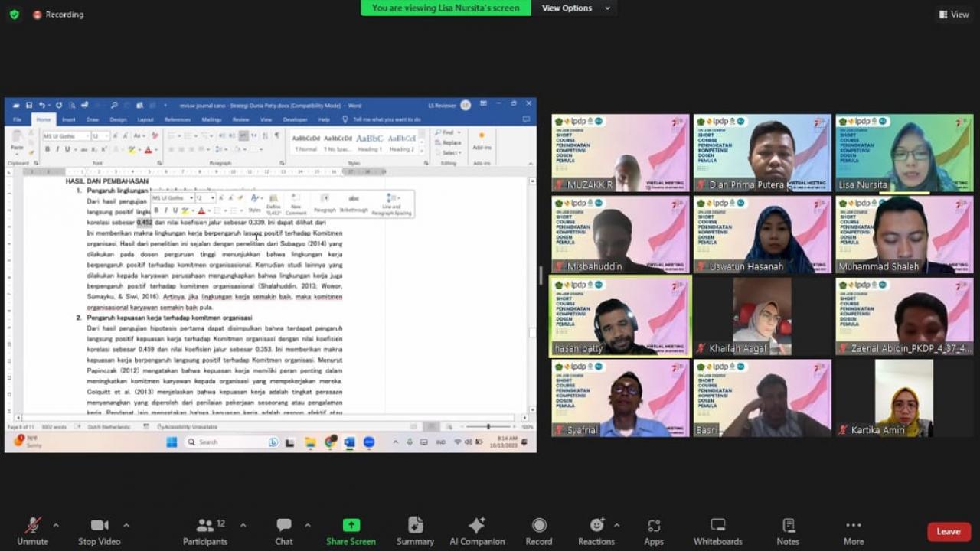Image resolution: width=980 pixels, height=551 pixels.
Task: Open the Zoom Chat panel
Action: tap(284, 531)
